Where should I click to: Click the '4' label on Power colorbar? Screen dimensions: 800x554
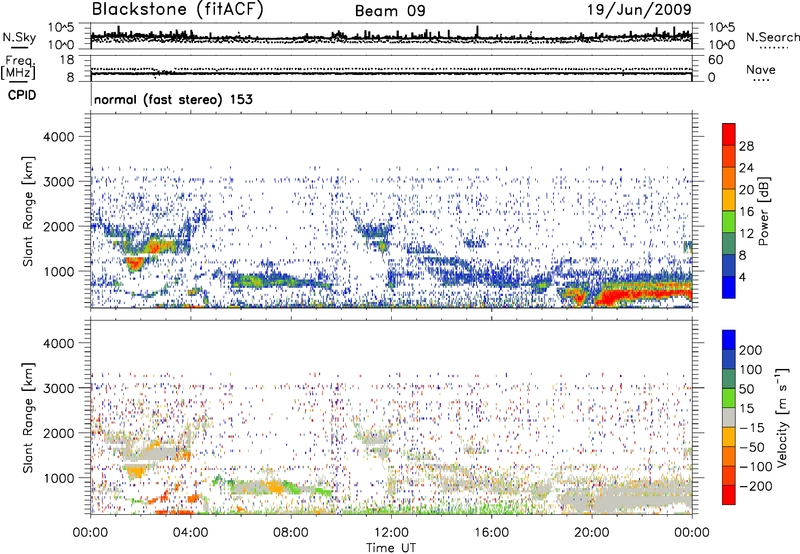point(743,278)
